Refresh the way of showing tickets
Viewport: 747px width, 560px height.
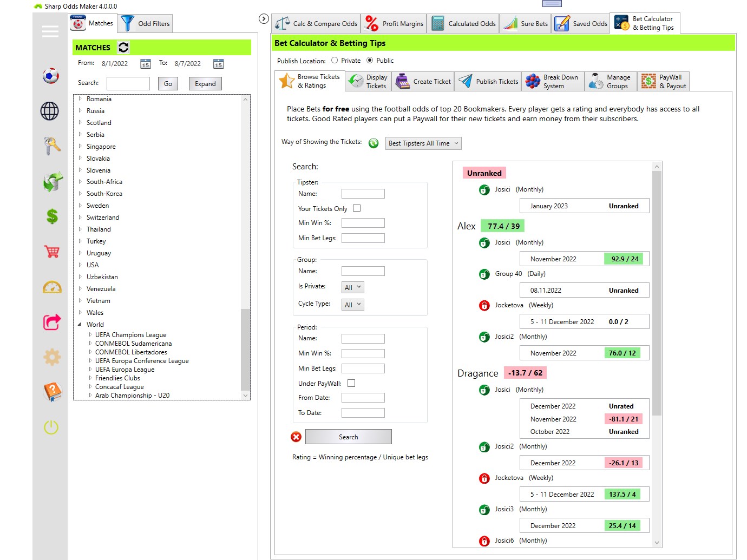point(373,143)
